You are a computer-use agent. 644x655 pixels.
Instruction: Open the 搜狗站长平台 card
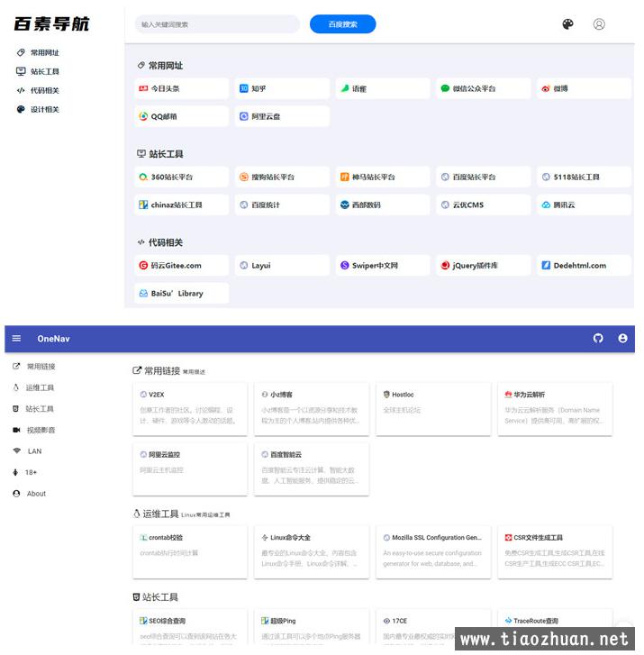(282, 177)
